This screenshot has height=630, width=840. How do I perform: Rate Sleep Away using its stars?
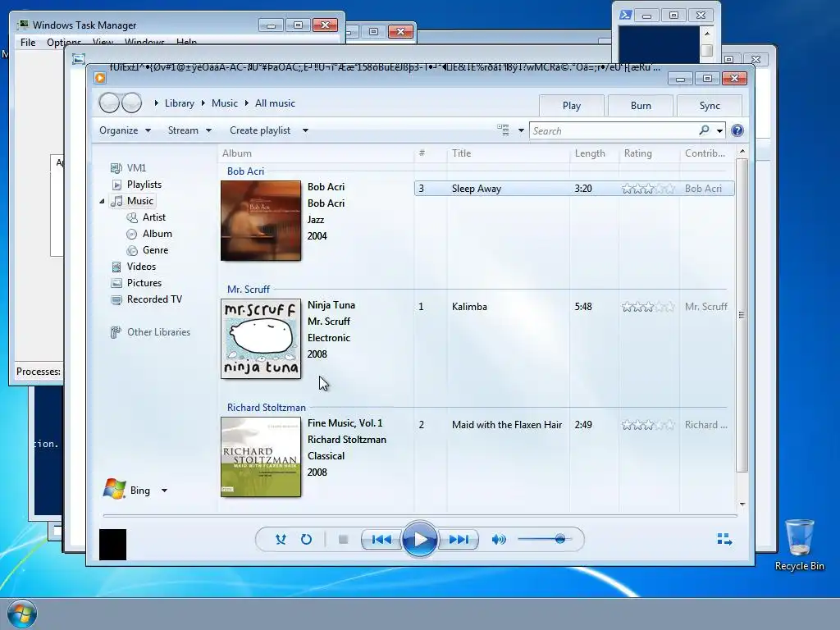[x=648, y=189]
